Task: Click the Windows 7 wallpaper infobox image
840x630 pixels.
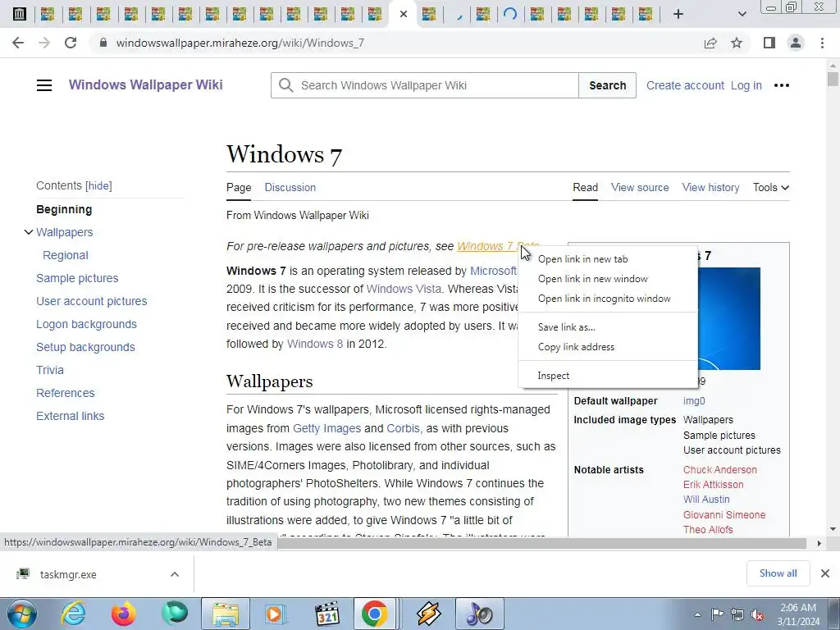Action: 728,319
